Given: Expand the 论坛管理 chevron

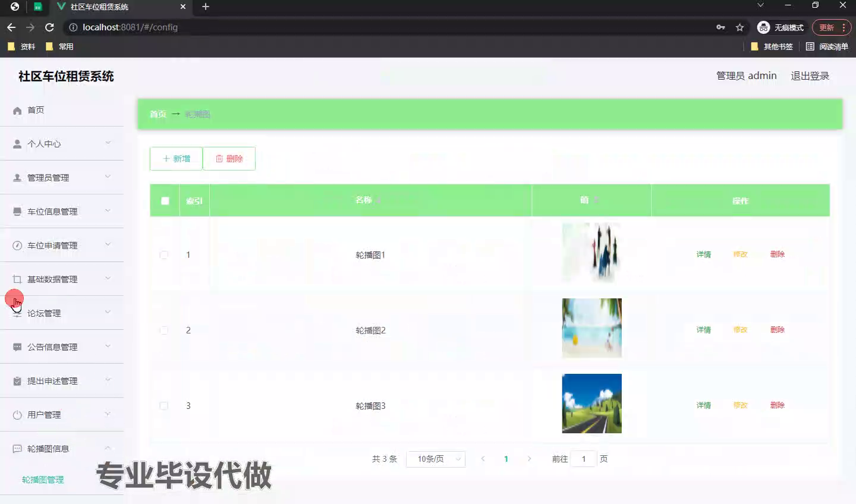Looking at the screenshot, I should pos(108,312).
